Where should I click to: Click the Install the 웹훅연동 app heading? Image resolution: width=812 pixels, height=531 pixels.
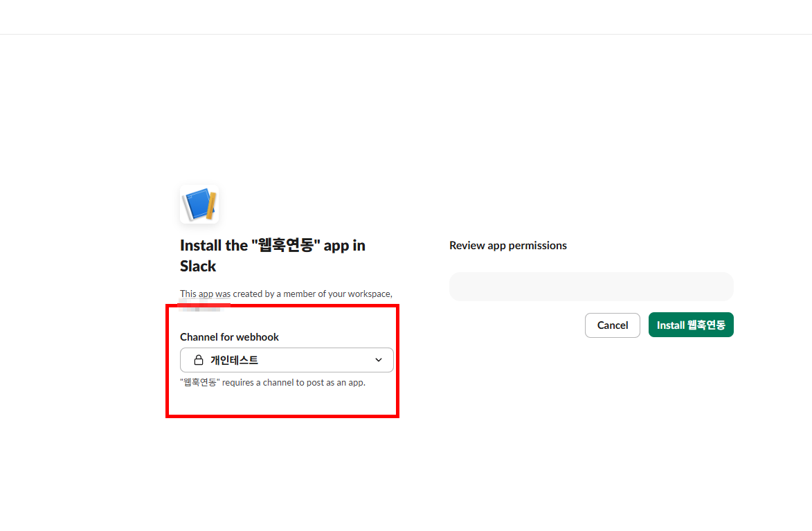[x=272, y=255]
